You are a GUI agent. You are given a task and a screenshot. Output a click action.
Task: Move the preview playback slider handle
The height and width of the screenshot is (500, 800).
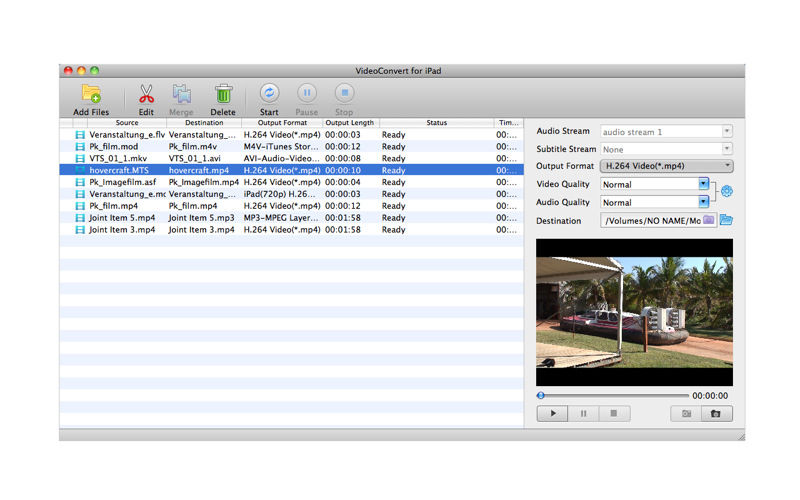(x=541, y=395)
